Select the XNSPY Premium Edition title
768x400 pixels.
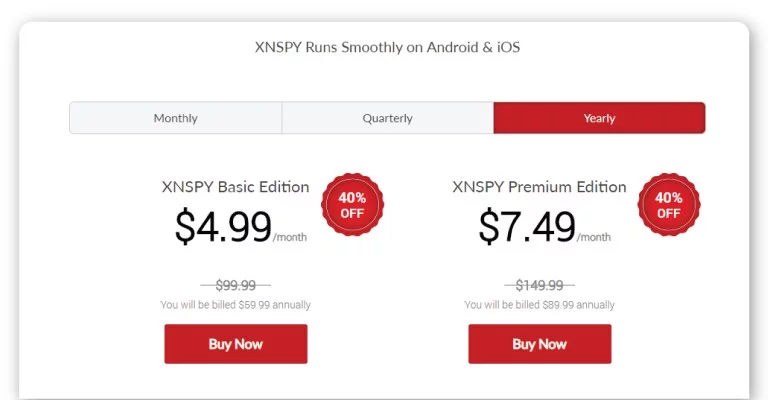pyautogui.click(x=539, y=187)
